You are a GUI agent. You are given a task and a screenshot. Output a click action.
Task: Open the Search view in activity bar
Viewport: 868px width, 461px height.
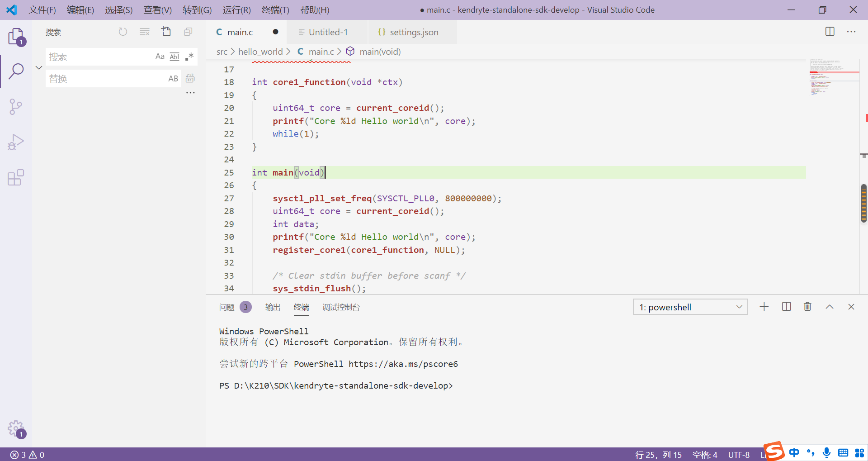tap(16, 71)
